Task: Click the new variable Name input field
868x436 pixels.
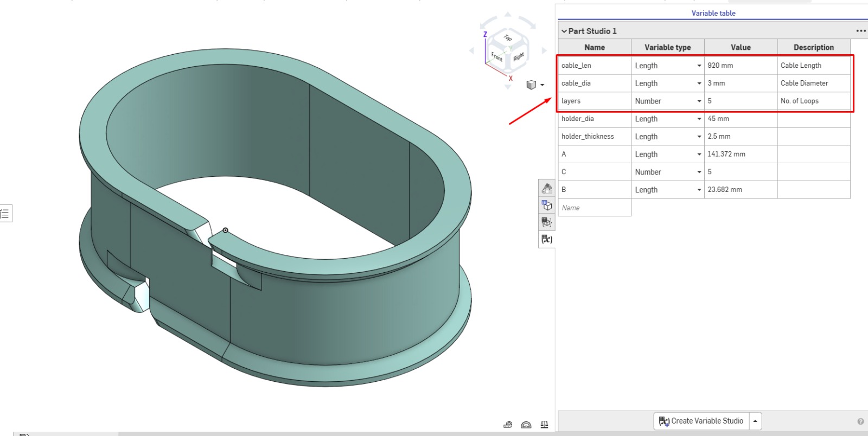Action: tap(595, 208)
